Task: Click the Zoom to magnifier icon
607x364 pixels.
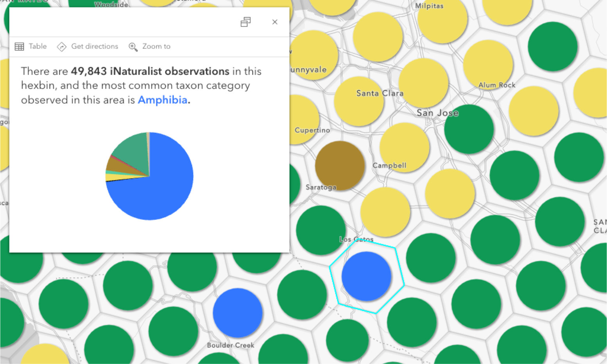Action: pos(133,46)
